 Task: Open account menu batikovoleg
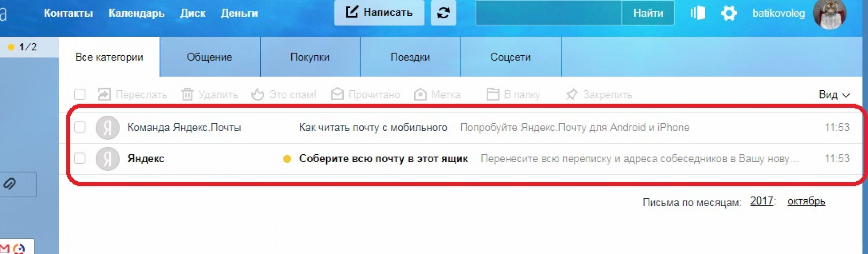tap(778, 13)
